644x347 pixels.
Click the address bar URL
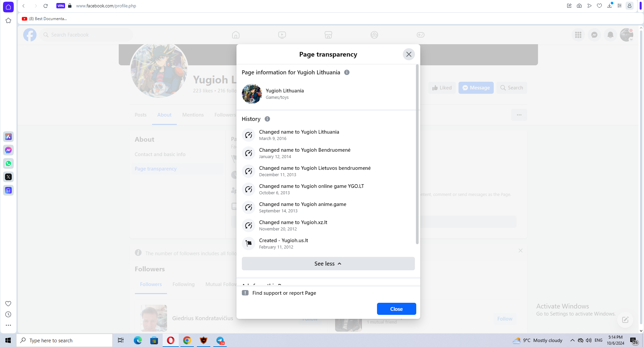point(106,6)
